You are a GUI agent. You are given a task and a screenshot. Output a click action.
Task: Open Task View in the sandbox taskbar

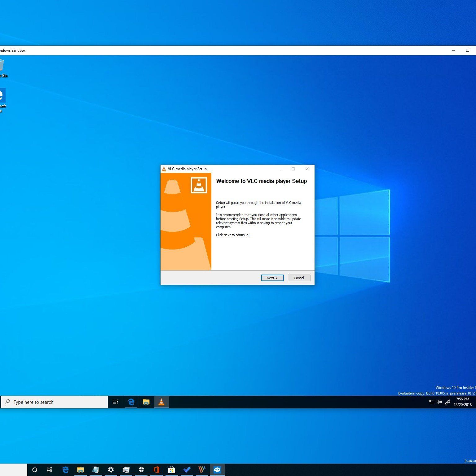pos(115,402)
